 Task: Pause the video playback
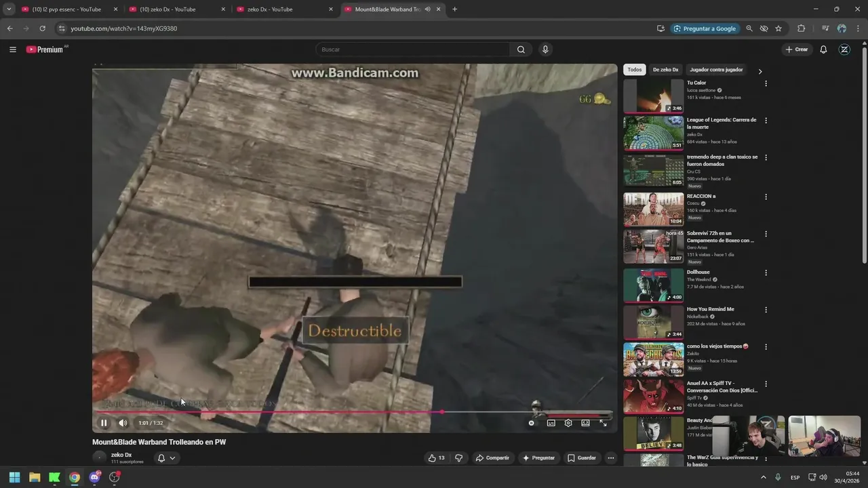tap(104, 423)
